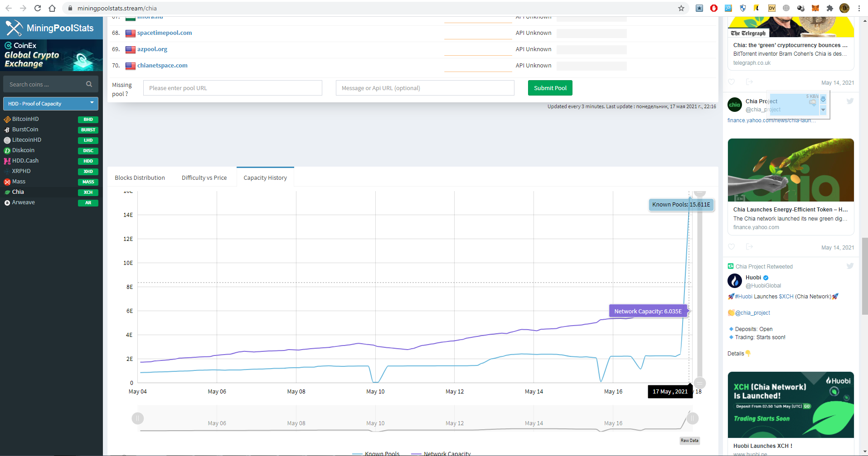Viewport: 868px width, 456px height.
Task: Click the #Huobi hashtag link
Action: pyautogui.click(x=743, y=297)
